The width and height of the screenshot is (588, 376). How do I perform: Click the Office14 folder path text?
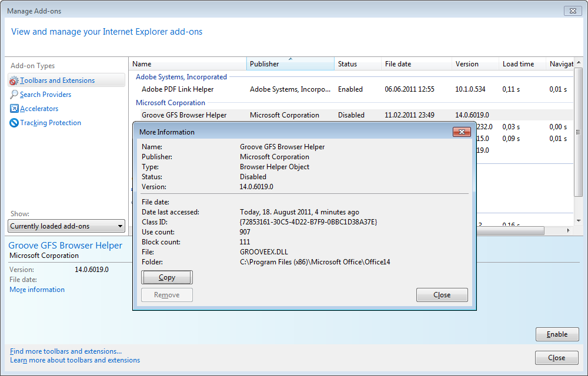[315, 262]
